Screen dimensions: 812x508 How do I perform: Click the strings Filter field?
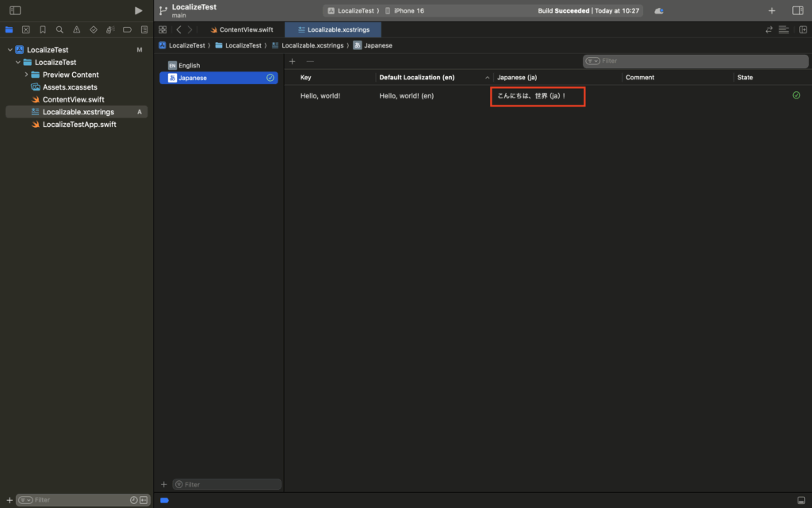695,61
